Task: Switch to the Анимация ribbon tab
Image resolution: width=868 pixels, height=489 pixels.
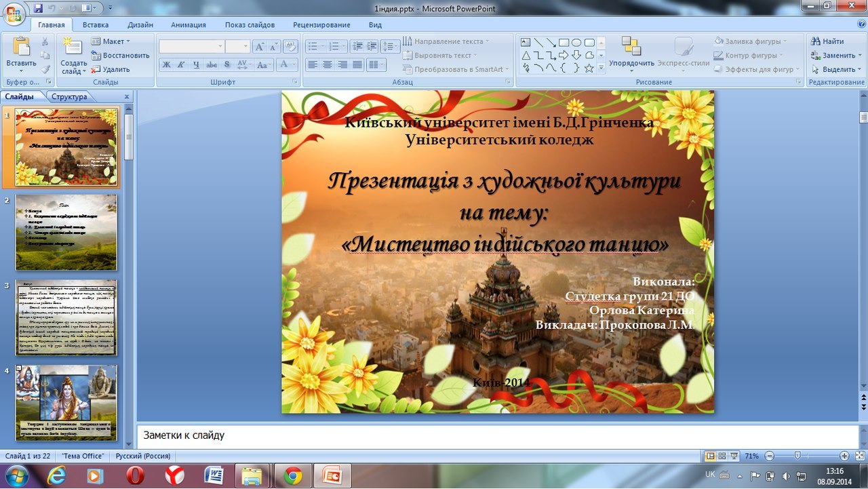Action: pos(189,25)
